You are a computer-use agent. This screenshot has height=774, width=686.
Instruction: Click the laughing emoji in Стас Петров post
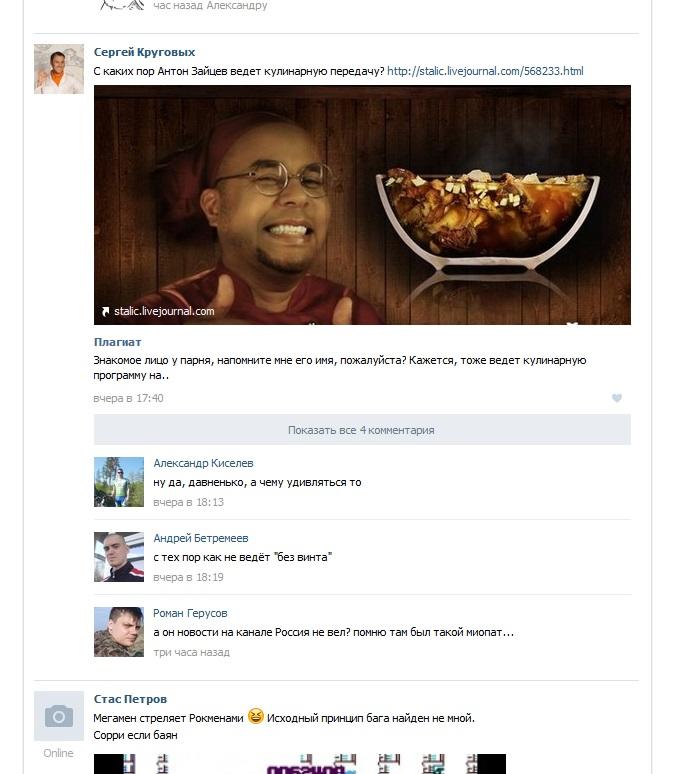[x=256, y=716]
